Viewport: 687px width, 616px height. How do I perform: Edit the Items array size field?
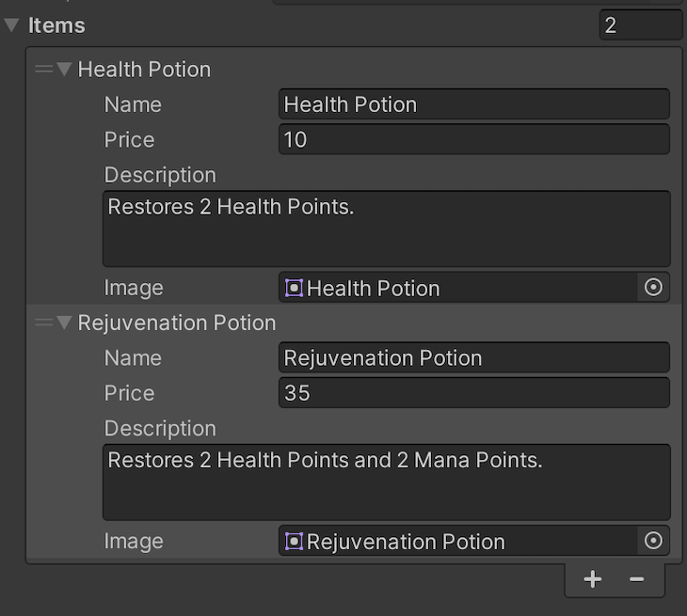coord(641,25)
